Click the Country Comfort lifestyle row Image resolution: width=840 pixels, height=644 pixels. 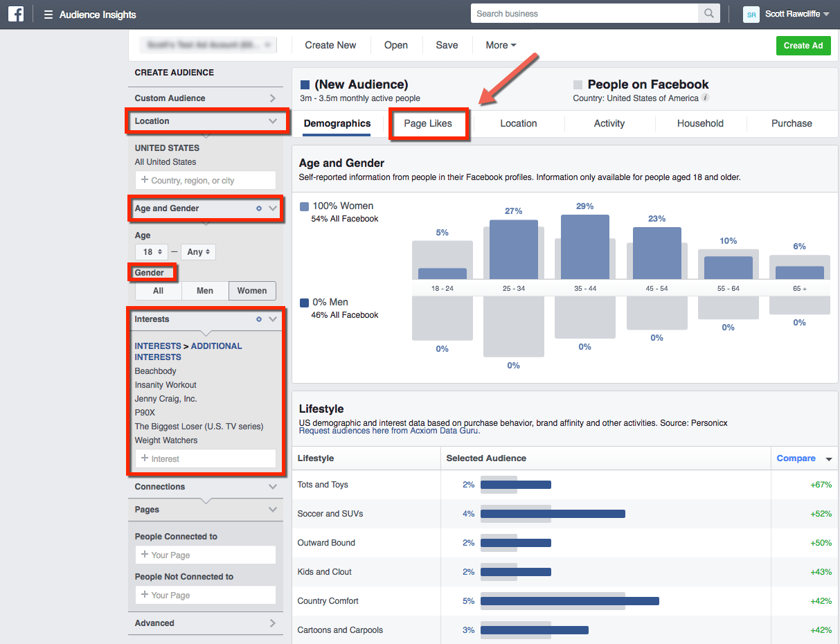[x=565, y=601]
